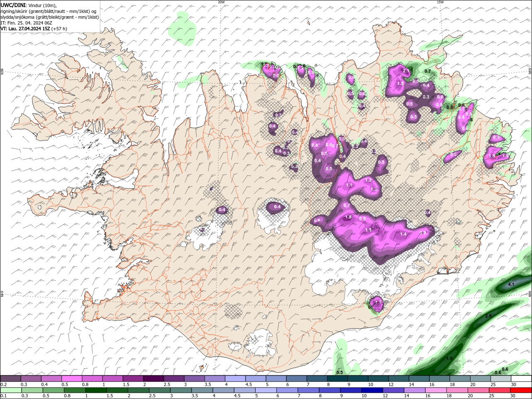Screen dimensions: 532x399
Task: Pick the 10 dark teal swatch, upper legend row
Action: pyautogui.click(x=378, y=379)
